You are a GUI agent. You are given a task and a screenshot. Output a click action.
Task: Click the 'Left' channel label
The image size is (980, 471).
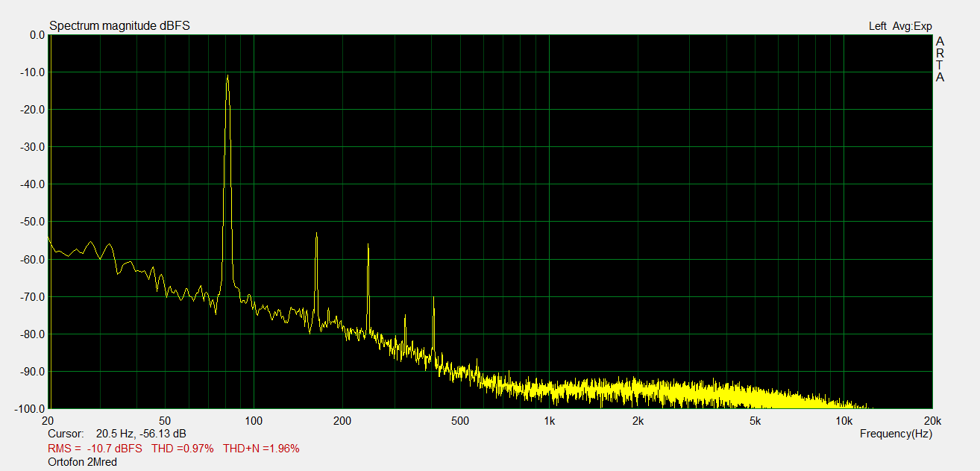pos(878,26)
